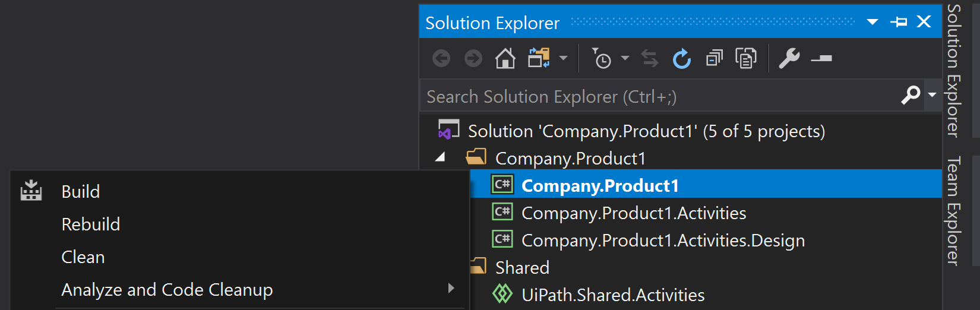Click the Back navigation arrow in Solution Explorer
The height and width of the screenshot is (310, 980).
[441, 59]
